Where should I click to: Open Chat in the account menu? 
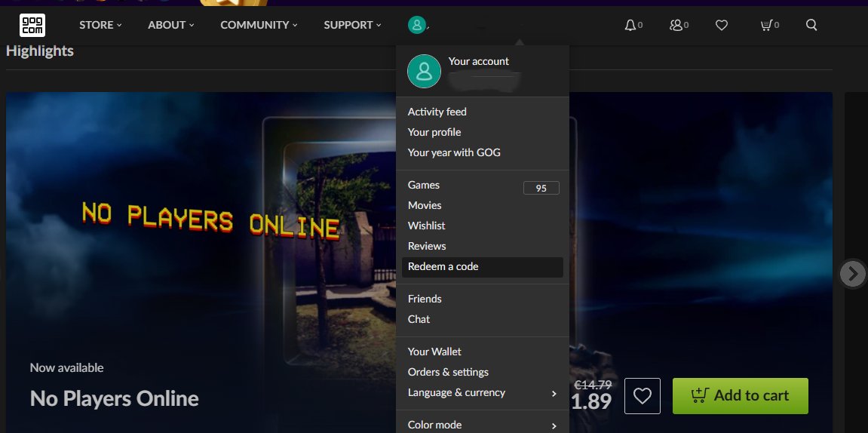click(419, 319)
